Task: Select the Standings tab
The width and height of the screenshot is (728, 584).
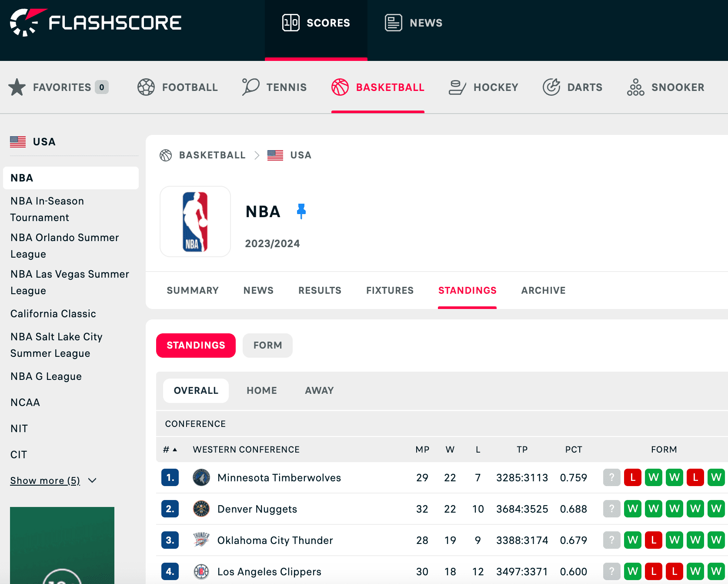Action: click(x=468, y=290)
